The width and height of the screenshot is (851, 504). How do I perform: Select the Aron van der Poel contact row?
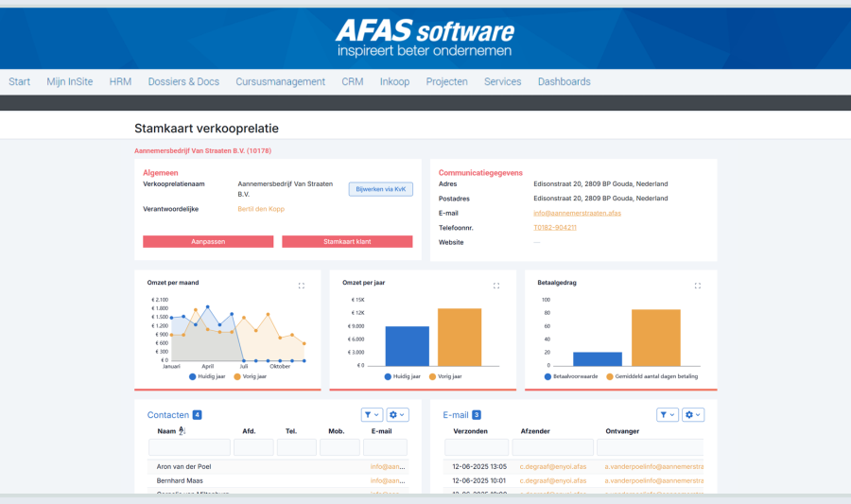click(x=277, y=466)
